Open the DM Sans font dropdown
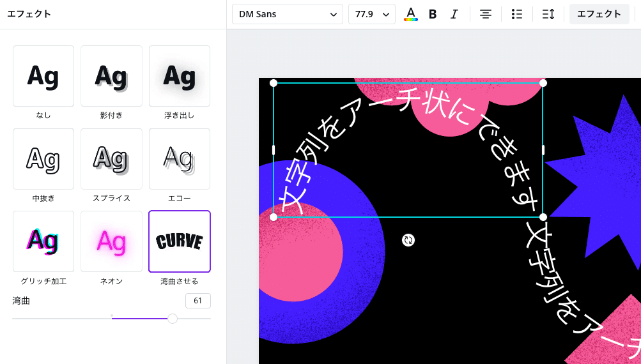Image resolution: width=641 pixels, height=364 pixels. tap(288, 14)
